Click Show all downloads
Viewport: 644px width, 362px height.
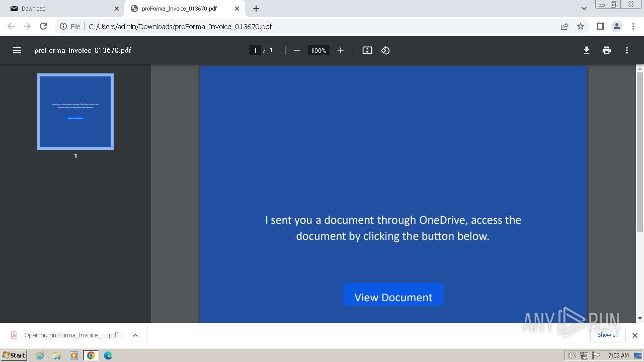608,335
